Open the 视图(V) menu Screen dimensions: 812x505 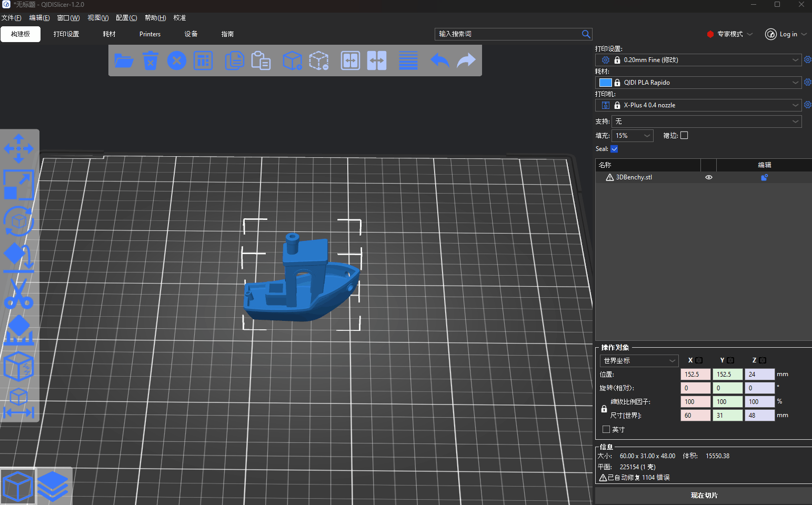98,18
